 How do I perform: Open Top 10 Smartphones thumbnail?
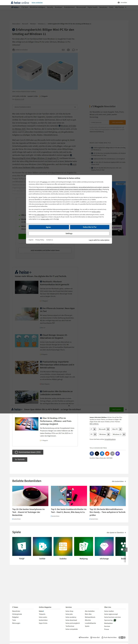point(30,496)
